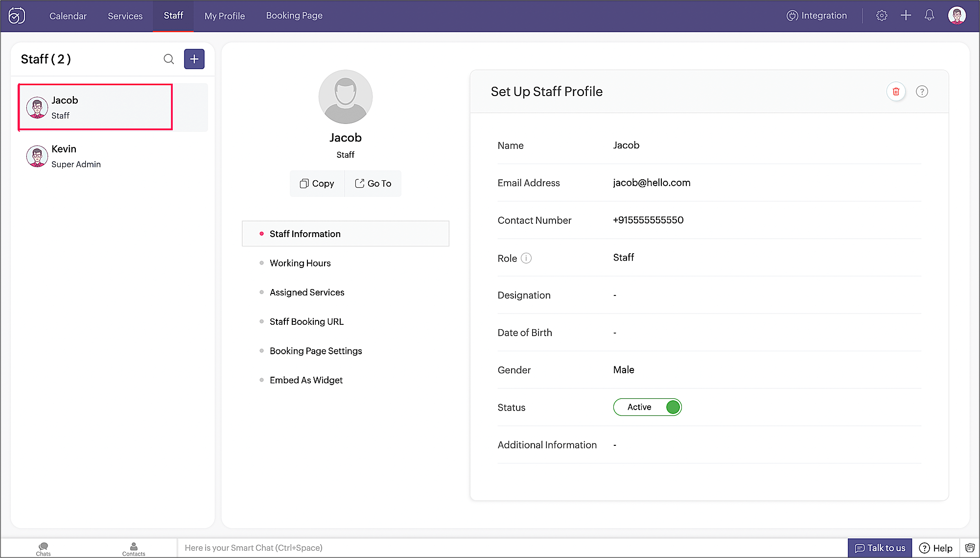Switch to the Calendar tab
Screen dimensions: 980x558
pos(68,16)
